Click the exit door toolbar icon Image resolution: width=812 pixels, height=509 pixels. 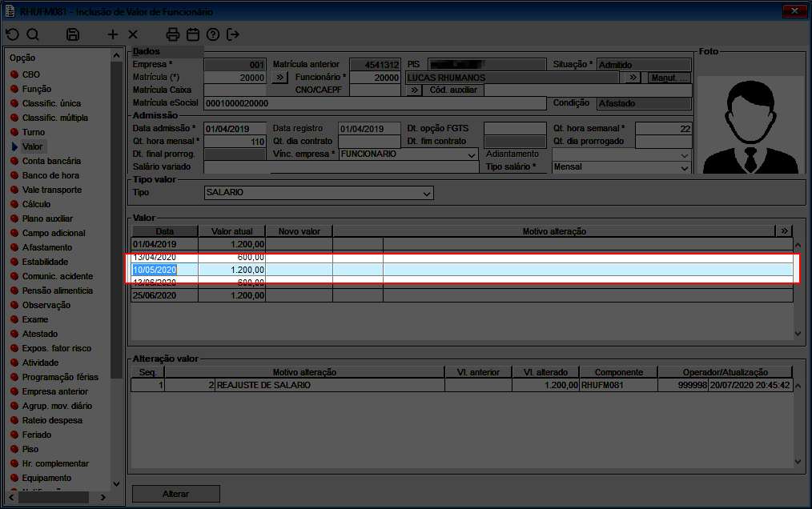[x=233, y=34]
